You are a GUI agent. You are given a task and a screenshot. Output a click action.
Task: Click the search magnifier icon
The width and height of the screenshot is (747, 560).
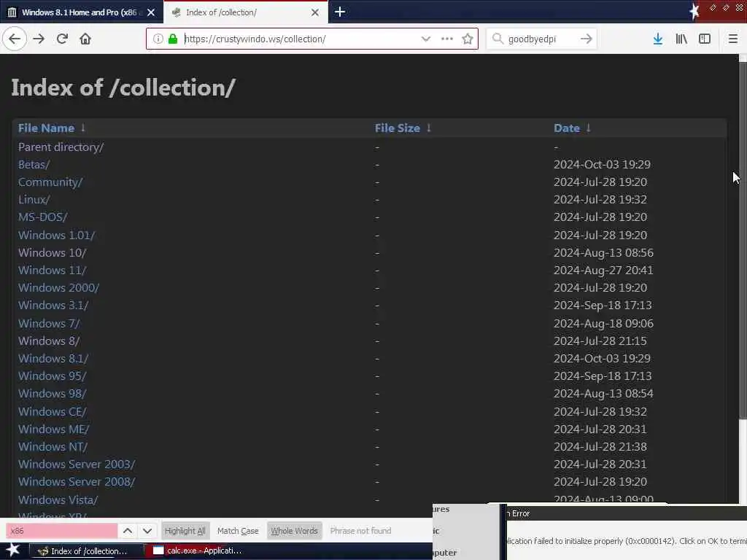(x=498, y=39)
